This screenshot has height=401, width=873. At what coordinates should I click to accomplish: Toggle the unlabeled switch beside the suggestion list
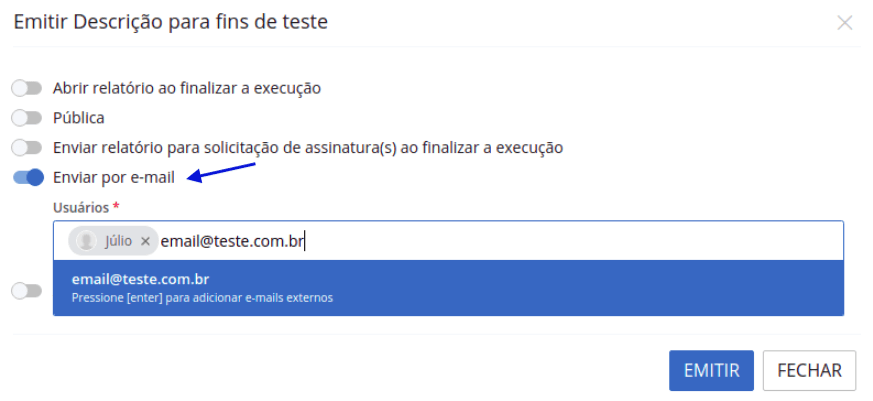pos(27,291)
